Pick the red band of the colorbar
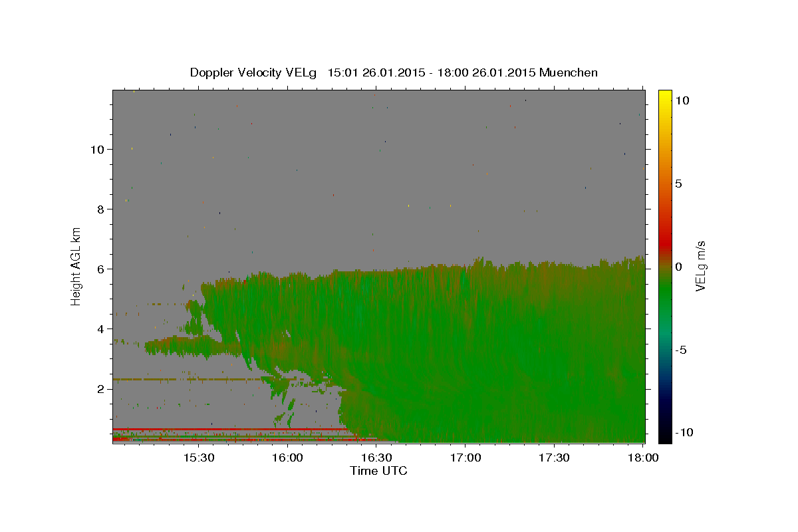This screenshot has height=532, width=798. [x=665, y=243]
